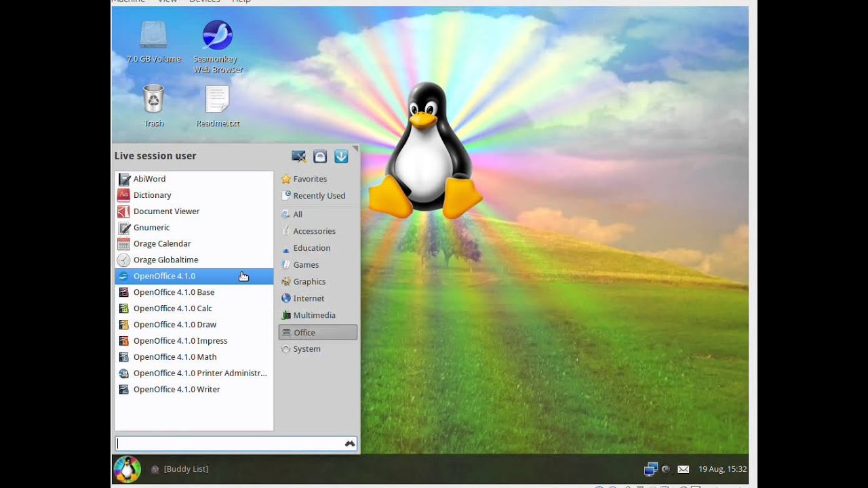This screenshot has height=488, width=868.
Task: Launch OpenOffice 4.1.0 Impress
Action: [x=194, y=341]
